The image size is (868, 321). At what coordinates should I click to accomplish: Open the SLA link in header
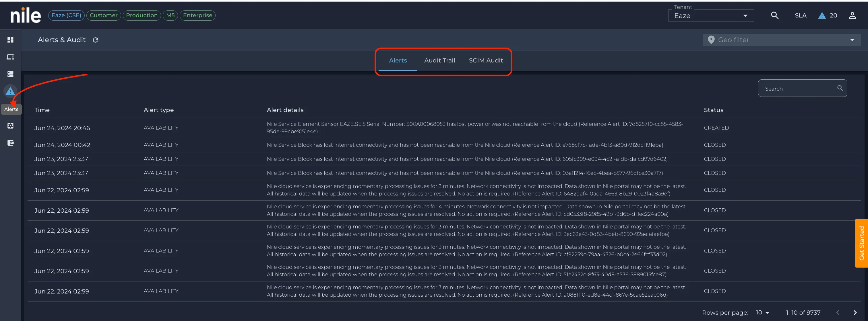[x=800, y=15]
